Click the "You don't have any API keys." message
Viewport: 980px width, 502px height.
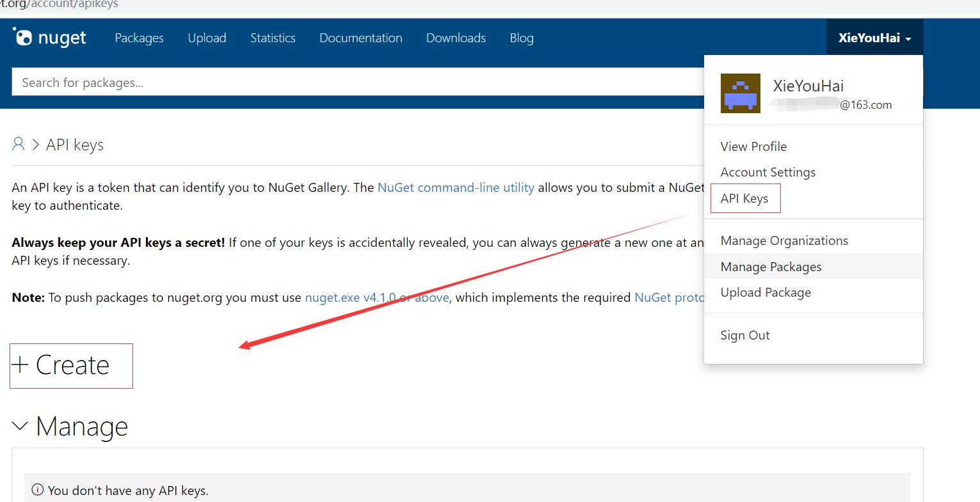(x=128, y=490)
